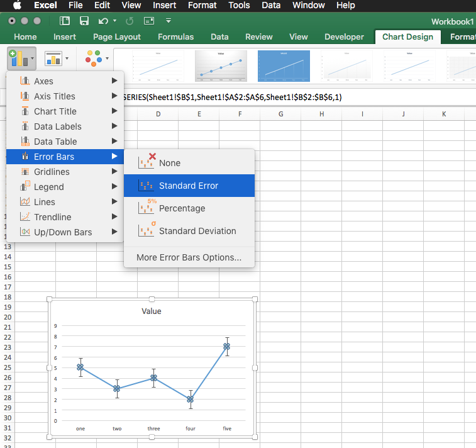Choose Standard Deviation error bars
Screen dimensions: 476x448
pos(189,231)
